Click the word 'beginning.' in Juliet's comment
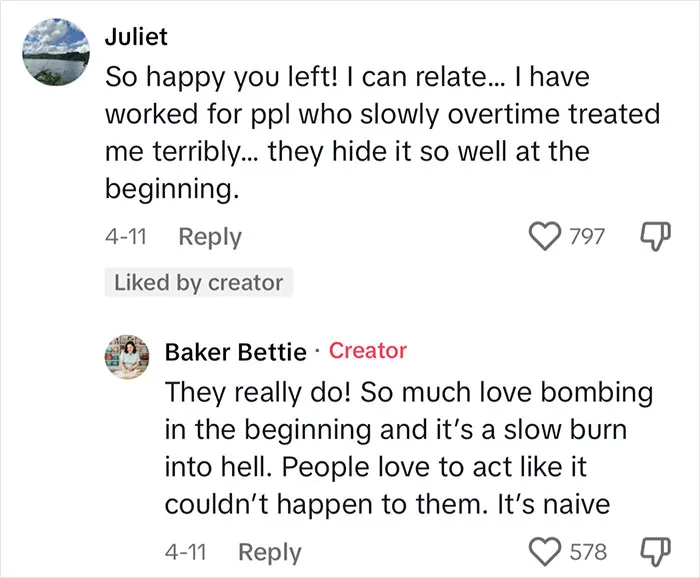This screenshot has width=700, height=578. pyautogui.click(x=172, y=190)
